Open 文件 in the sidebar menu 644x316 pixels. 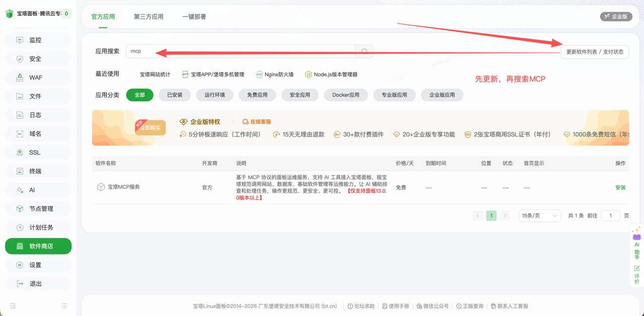click(38, 96)
